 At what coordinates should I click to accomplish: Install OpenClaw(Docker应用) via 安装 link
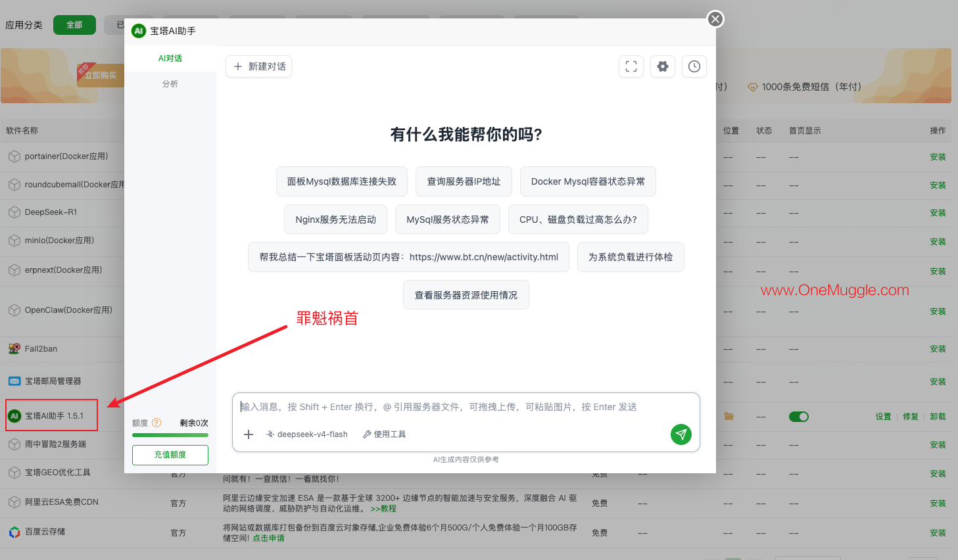coord(938,312)
